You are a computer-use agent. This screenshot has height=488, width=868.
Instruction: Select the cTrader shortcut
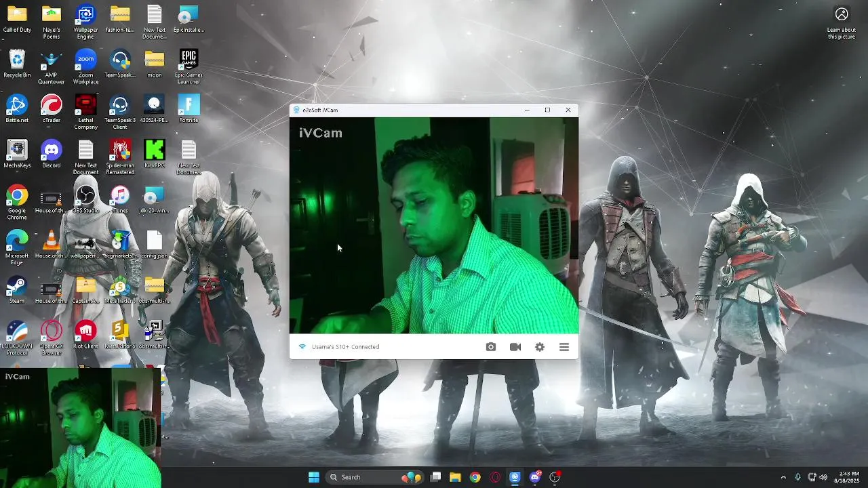coord(52,109)
